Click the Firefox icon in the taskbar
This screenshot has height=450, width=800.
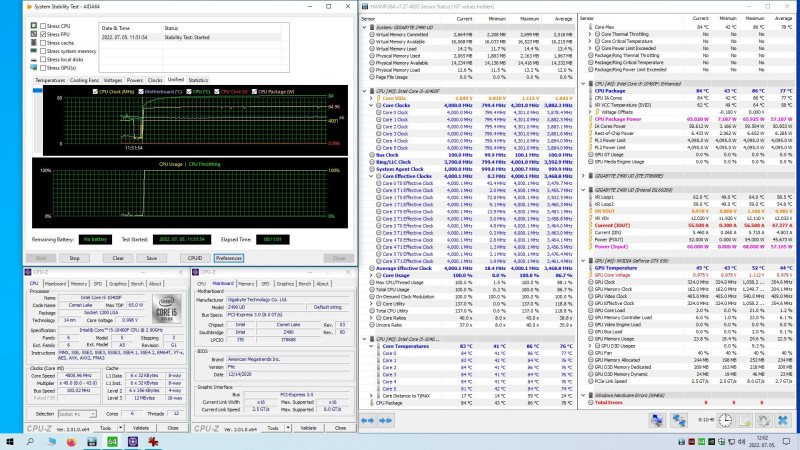point(69,442)
